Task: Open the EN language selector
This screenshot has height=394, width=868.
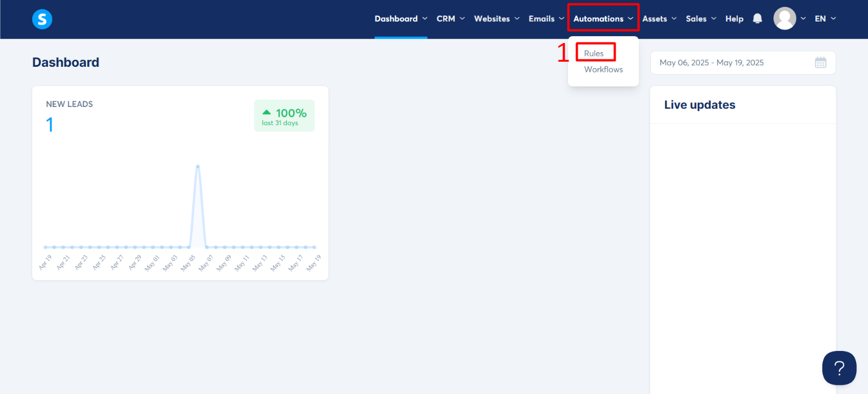Action: pos(825,19)
